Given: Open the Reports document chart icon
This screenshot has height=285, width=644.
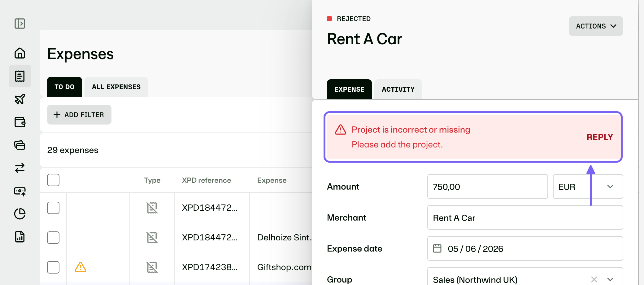Looking at the screenshot, I should (x=20, y=237).
